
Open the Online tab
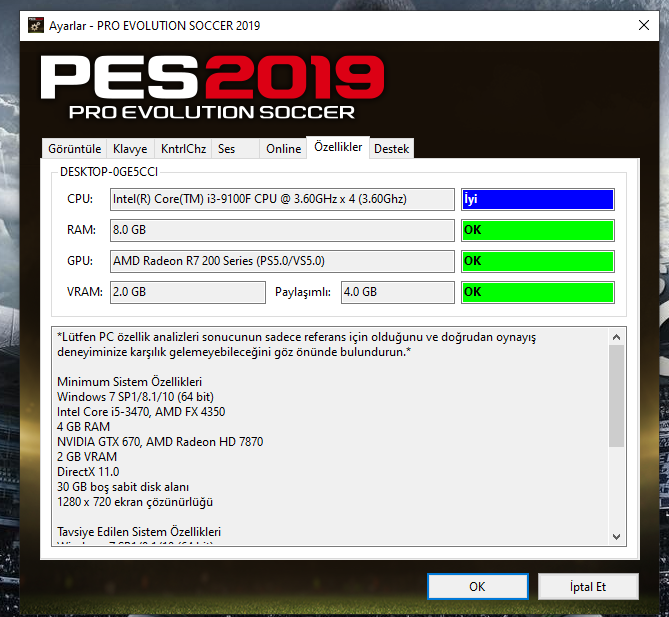[283, 148]
